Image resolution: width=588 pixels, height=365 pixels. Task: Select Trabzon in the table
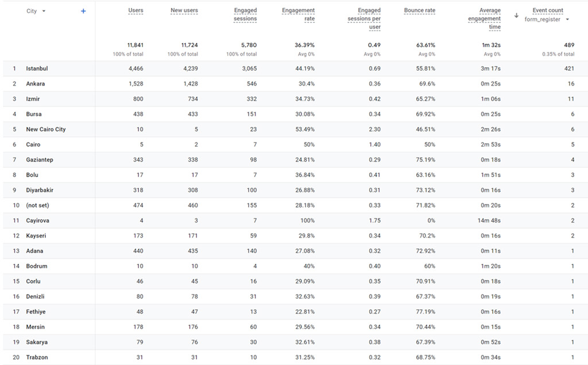(37, 358)
